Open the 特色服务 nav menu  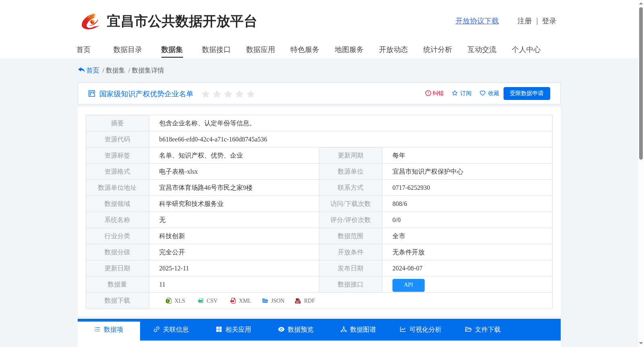tap(305, 50)
